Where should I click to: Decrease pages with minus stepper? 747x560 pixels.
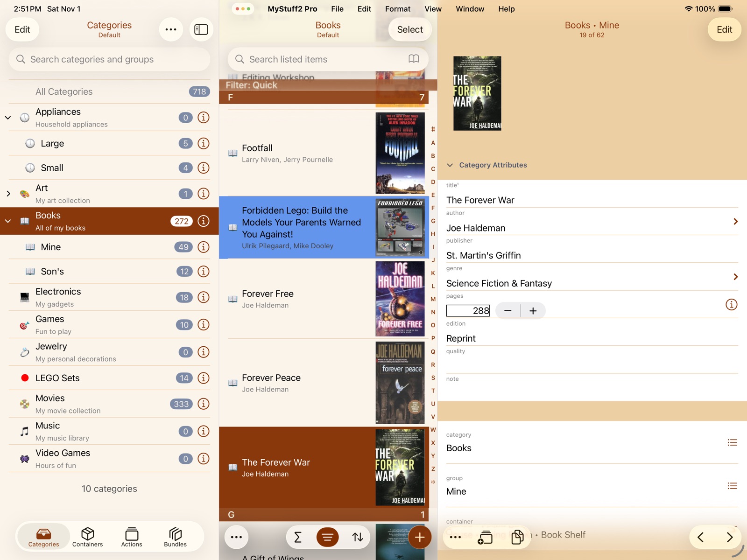[x=508, y=311]
